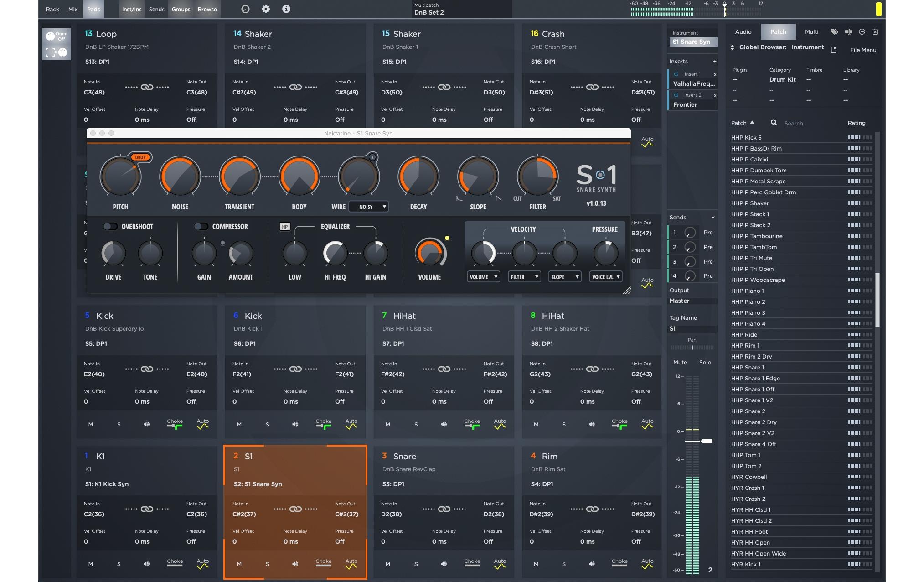Remove Insert 1 with its x
The width and height of the screenshot is (924, 582).
[x=715, y=74]
